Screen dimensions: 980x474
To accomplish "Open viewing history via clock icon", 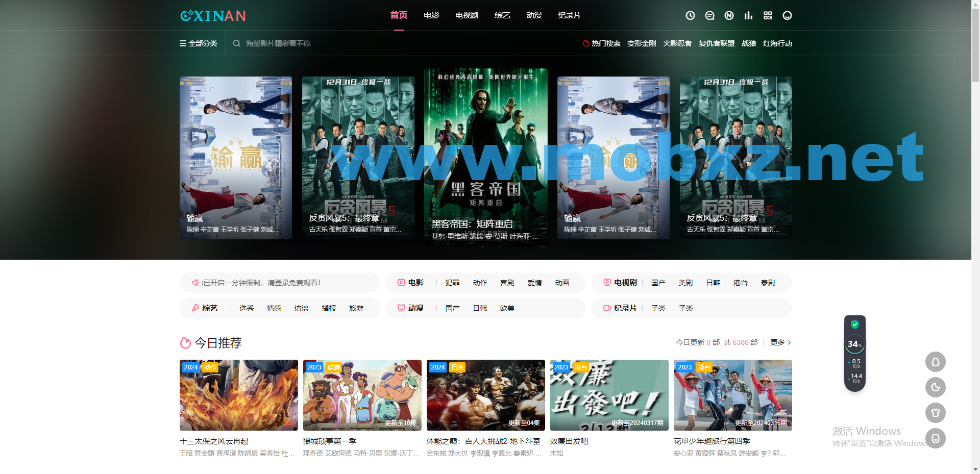I will 690,15.
